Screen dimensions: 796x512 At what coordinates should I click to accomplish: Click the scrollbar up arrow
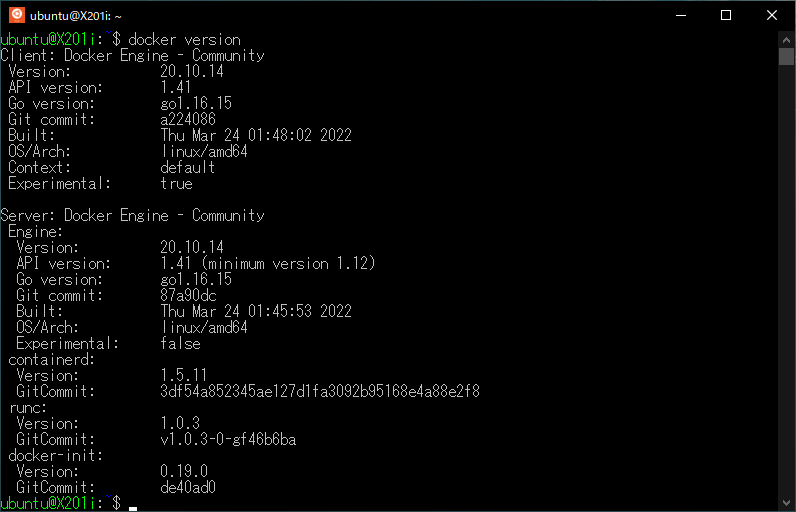pyautogui.click(x=786, y=39)
